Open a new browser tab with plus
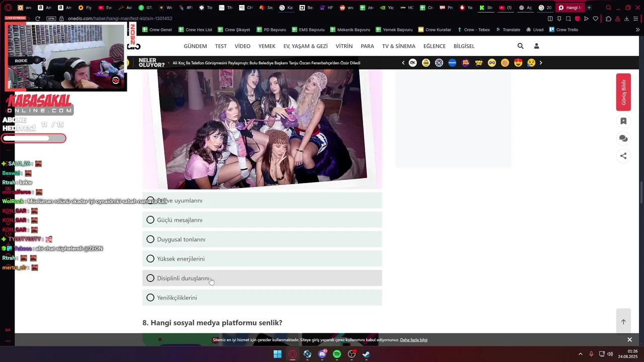Image resolution: width=644 pixels, height=362 pixels. point(589,8)
